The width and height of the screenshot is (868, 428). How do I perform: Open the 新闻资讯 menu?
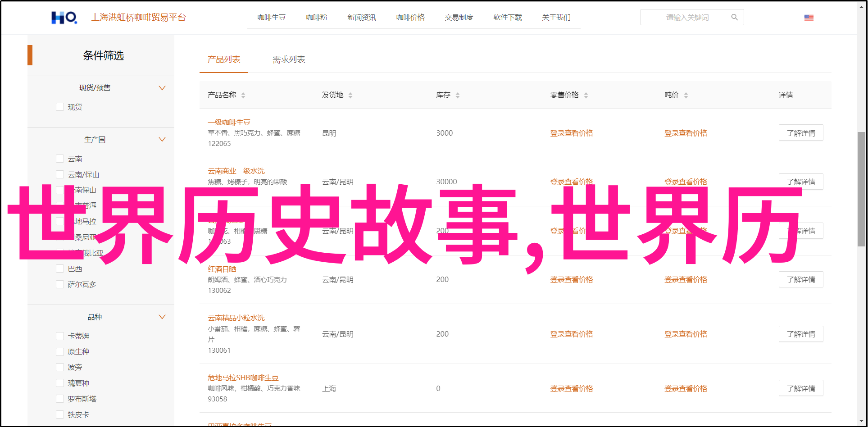362,17
